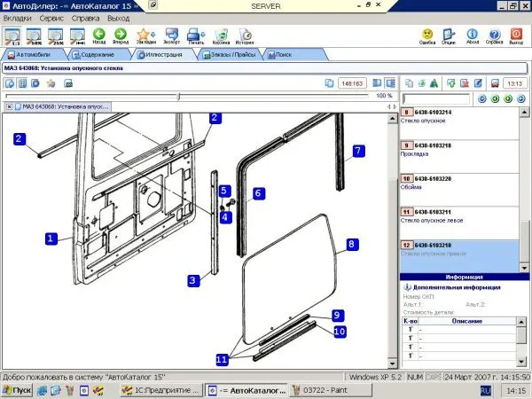The width and height of the screenshot is (532, 399).
Task: Toggle the left panel layout button
Action: (x=377, y=83)
